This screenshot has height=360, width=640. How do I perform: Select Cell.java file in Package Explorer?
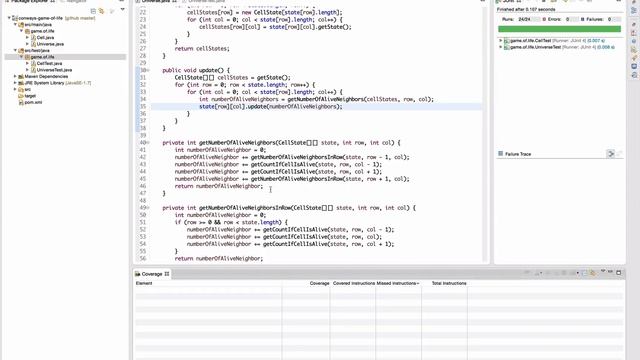(45, 38)
